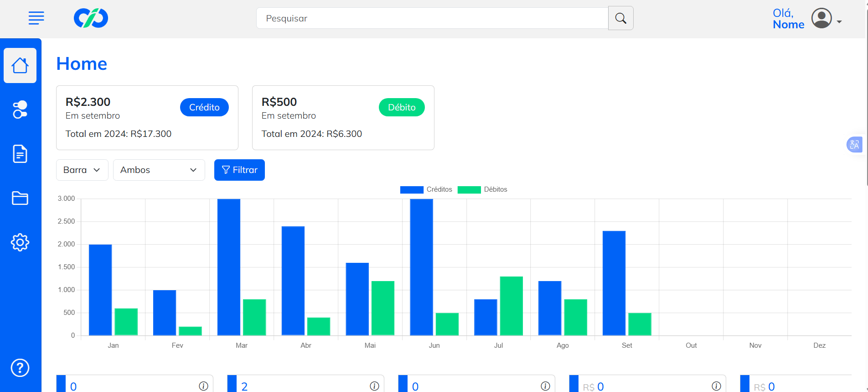The image size is (868, 392).
Task: Click the R$500 debit amount
Action: [x=279, y=102]
